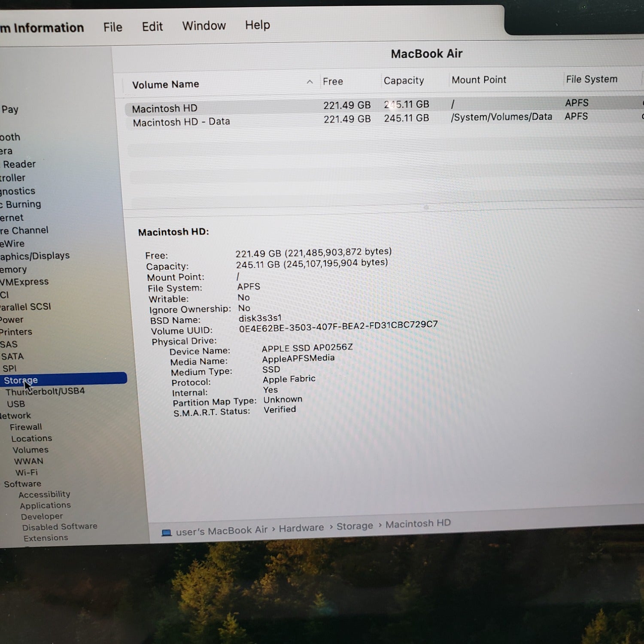The width and height of the screenshot is (644, 644).
Task: Select Camera in the sidebar
Action: pyautogui.click(x=6, y=151)
